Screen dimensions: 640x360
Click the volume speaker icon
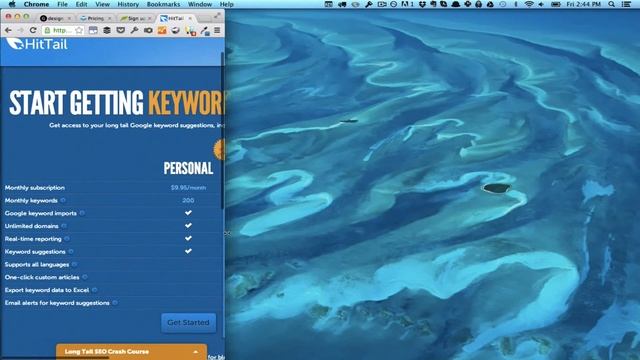point(541,4)
